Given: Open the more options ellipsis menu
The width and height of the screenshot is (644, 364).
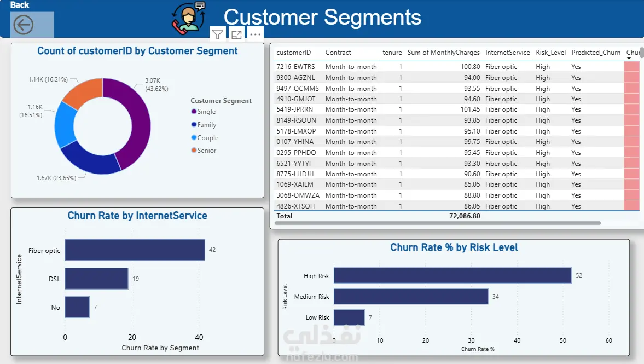Looking at the screenshot, I should coord(256,34).
